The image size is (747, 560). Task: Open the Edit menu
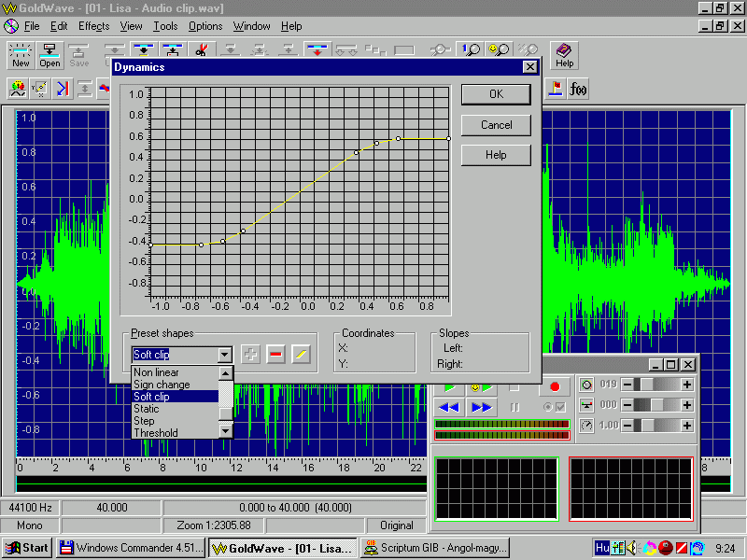click(x=59, y=26)
